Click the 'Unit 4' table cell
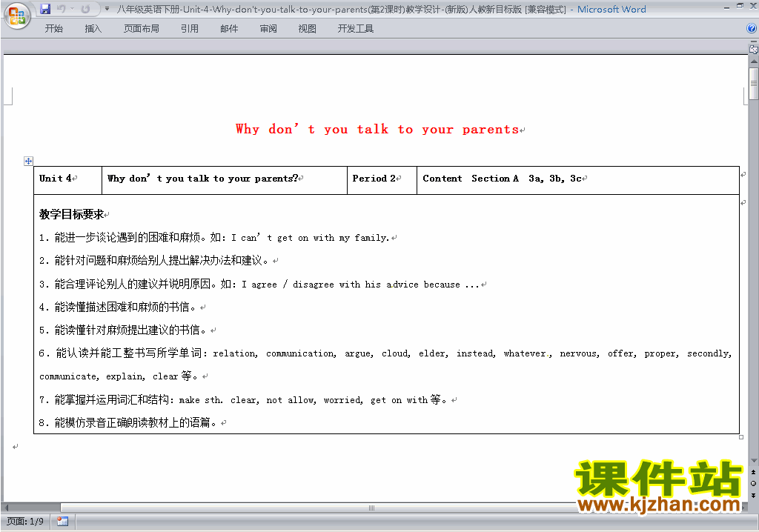This screenshot has height=532, width=759. pyautogui.click(x=67, y=181)
